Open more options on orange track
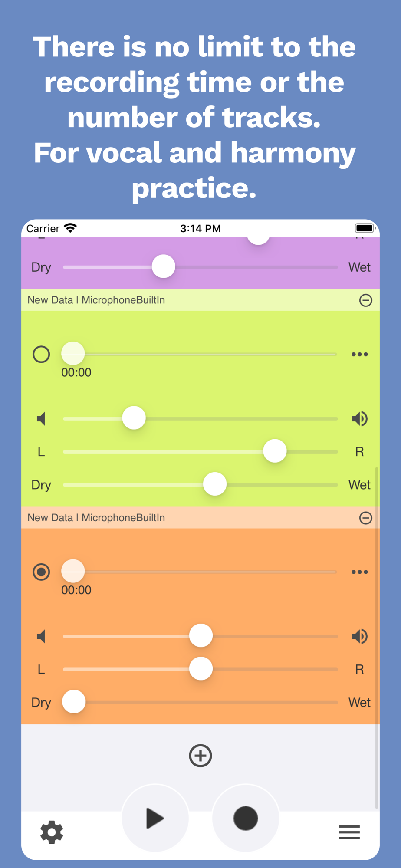The height and width of the screenshot is (868, 401). pyautogui.click(x=360, y=572)
